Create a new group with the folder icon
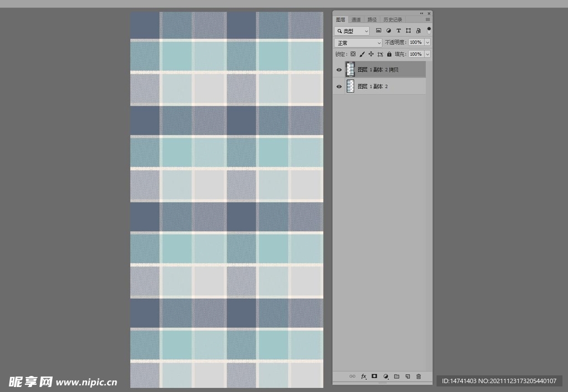 click(397, 376)
